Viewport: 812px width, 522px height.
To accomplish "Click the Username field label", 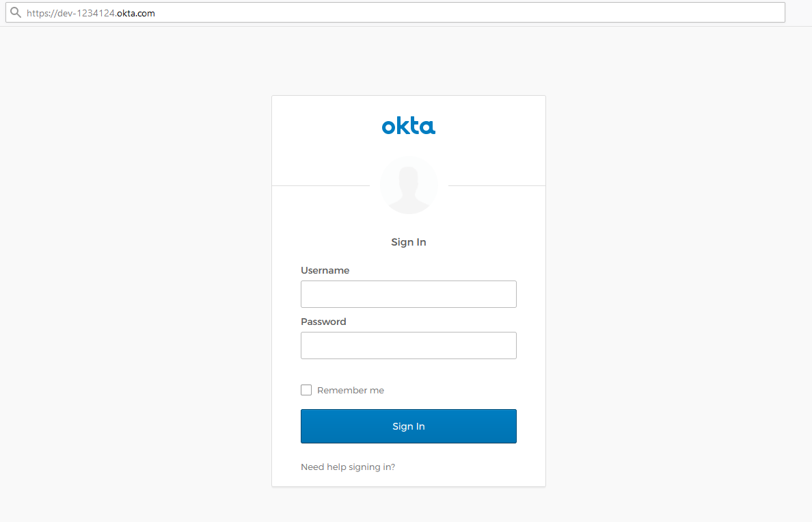I will tap(325, 270).
